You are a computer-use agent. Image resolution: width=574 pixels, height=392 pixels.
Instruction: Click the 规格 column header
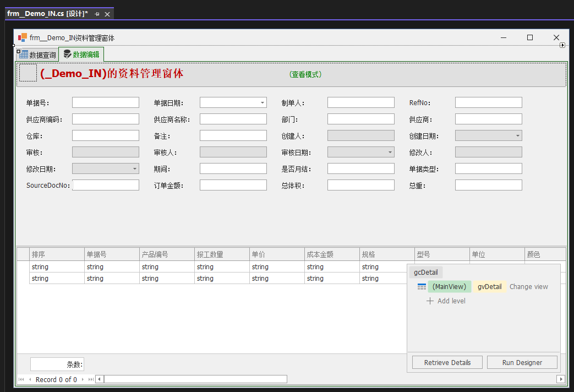coord(387,254)
